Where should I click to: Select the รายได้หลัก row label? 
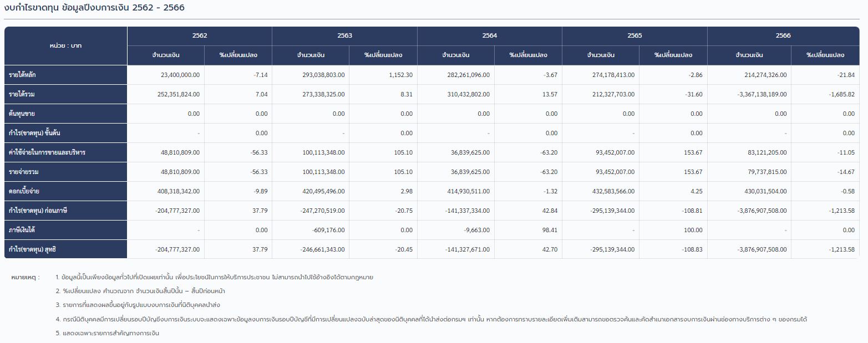coord(23,75)
